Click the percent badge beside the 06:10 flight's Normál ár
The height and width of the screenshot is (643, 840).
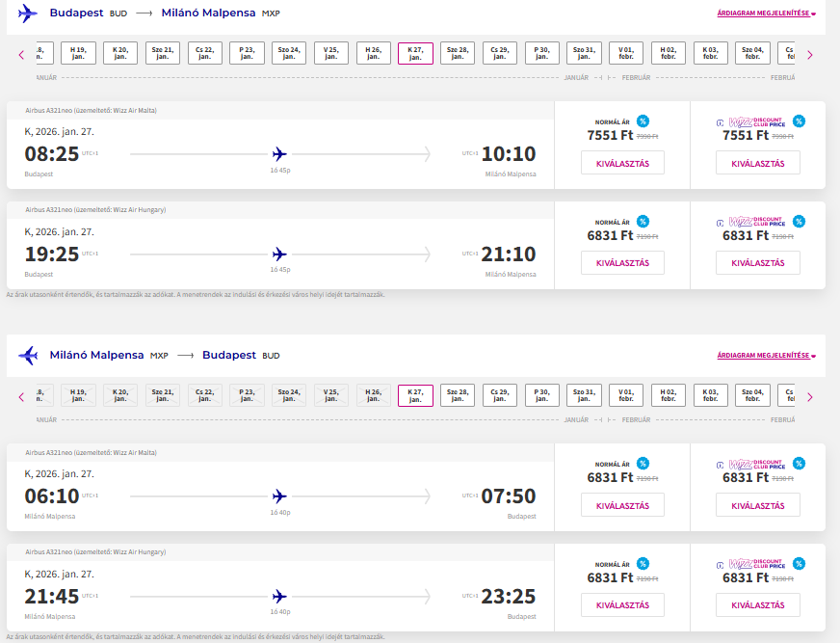click(x=643, y=464)
